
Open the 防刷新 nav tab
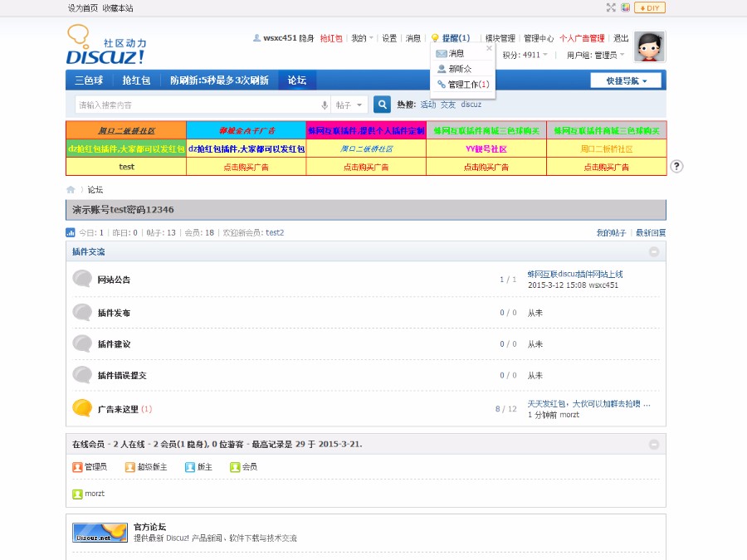(219, 80)
